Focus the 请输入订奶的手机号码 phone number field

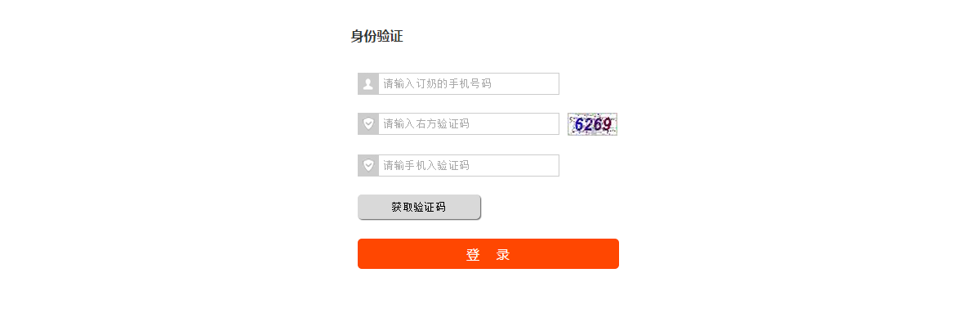coord(469,83)
